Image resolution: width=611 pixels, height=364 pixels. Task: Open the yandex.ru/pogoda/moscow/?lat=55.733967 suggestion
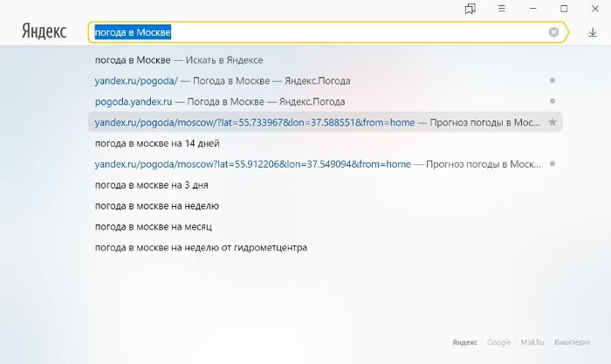pos(326,122)
